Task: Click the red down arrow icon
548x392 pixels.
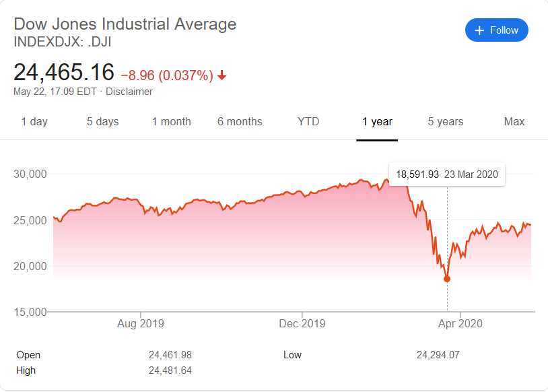Action: [222, 75]
